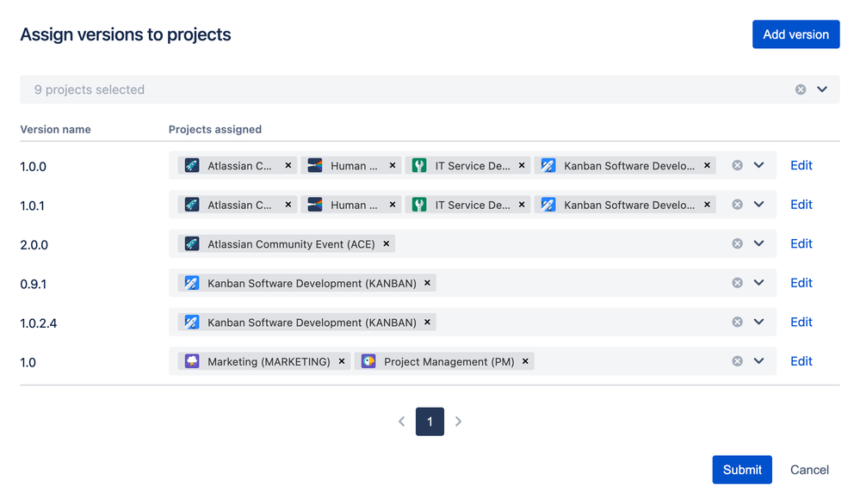
Task: Click the Atlassian Community Event rocket icon
Action: [192, 243]
